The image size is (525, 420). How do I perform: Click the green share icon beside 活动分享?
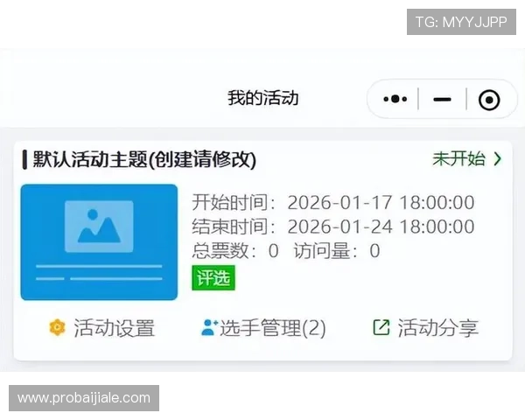[381, 327]
